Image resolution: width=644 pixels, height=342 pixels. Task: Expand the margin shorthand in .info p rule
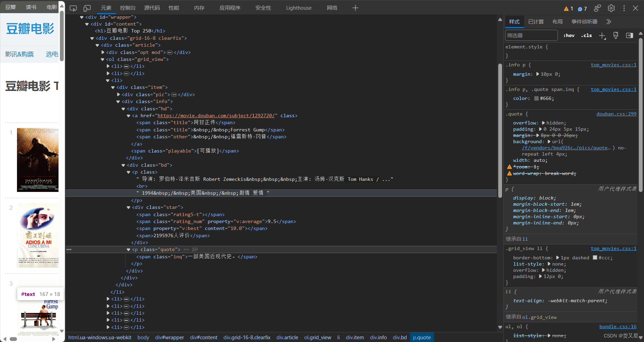[538, 74]
